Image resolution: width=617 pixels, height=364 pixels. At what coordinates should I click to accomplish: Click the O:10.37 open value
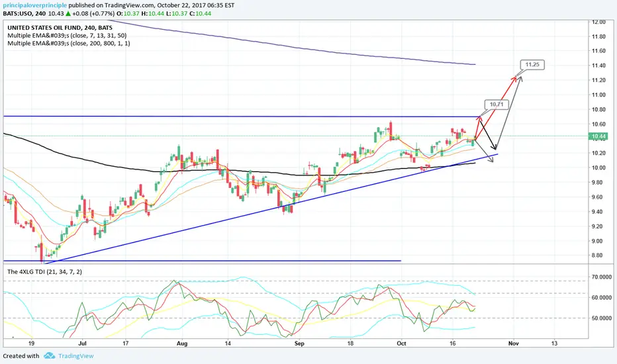pos(128,14)
